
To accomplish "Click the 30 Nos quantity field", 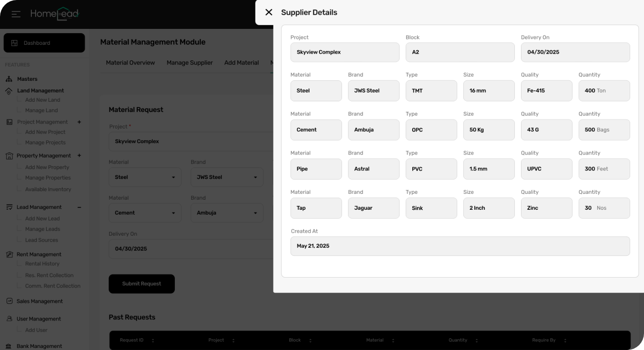I will tap(604, 208).
